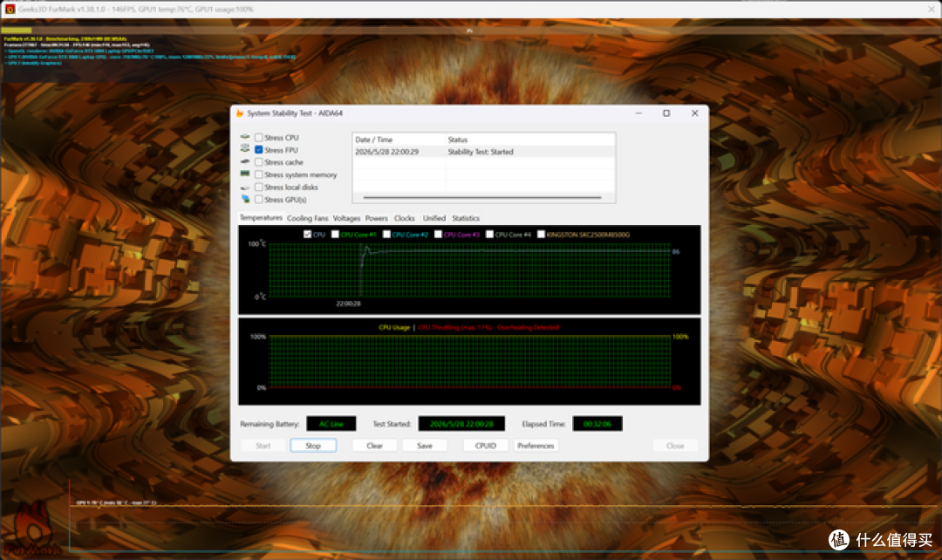Click the Stress GPU monitor icon

point(245,199)
